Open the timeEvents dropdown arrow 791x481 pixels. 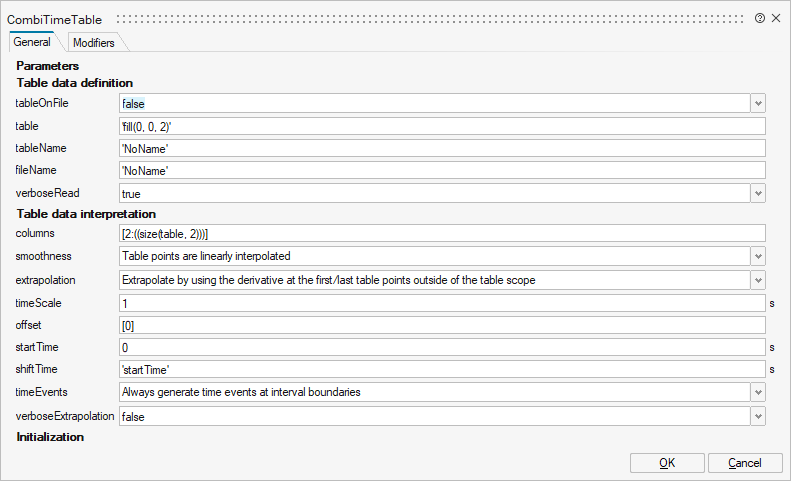pyautogui.click(x=758, y=392)
